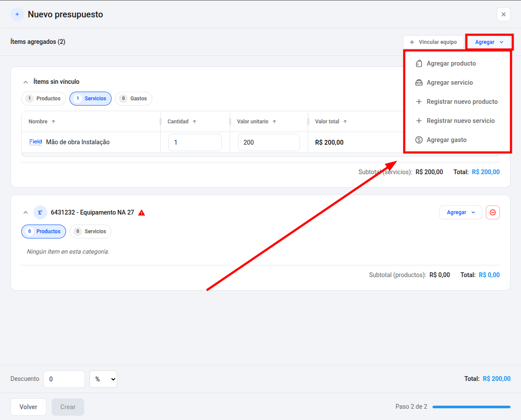
Task: Click the red remove equipment circle icon
Action: 493,212
